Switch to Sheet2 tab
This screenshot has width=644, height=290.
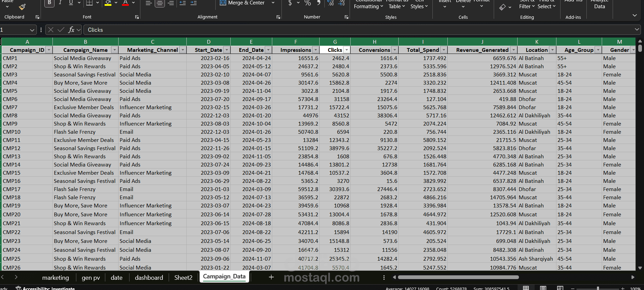[x=183, y=278]
